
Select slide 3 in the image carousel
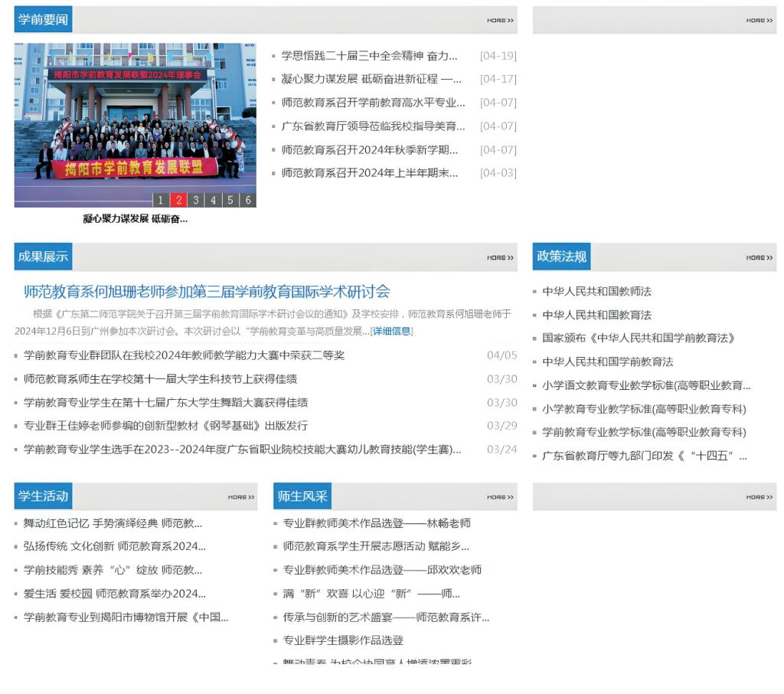pyautogui.click(x=196, y=200)
